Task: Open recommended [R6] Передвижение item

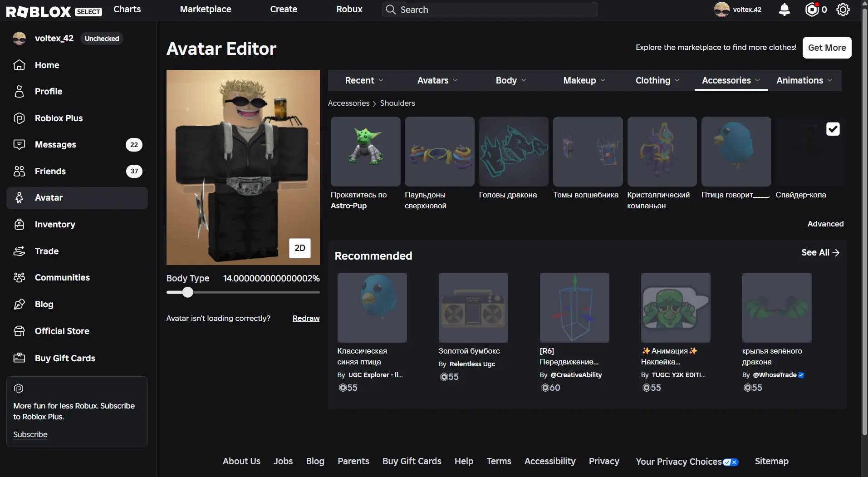Action: [x=574, y=308]
